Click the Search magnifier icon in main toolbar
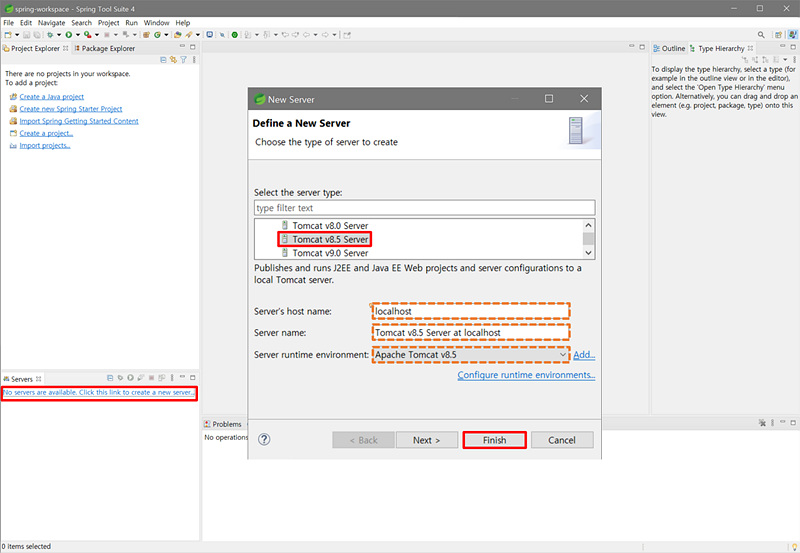Screen dimensions: 800x553 click(761, 35)
